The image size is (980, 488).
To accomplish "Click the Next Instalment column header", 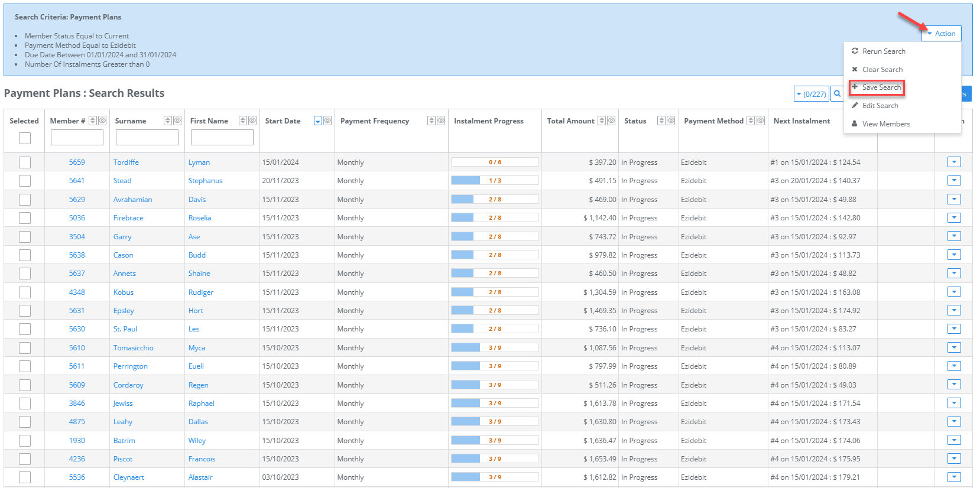I will click(x=801, y=121).
